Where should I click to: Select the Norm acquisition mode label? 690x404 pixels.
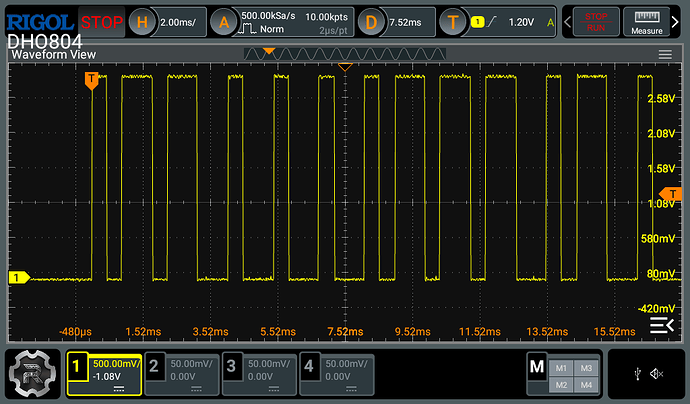point(272,29)
